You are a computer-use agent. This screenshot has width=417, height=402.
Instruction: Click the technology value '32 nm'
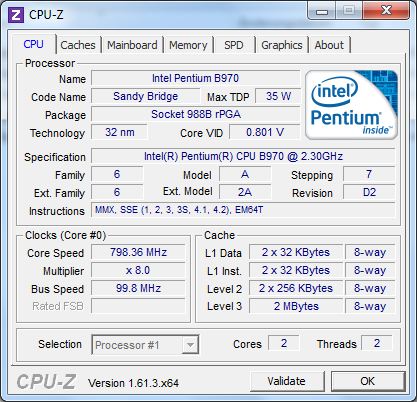[119, 132]
